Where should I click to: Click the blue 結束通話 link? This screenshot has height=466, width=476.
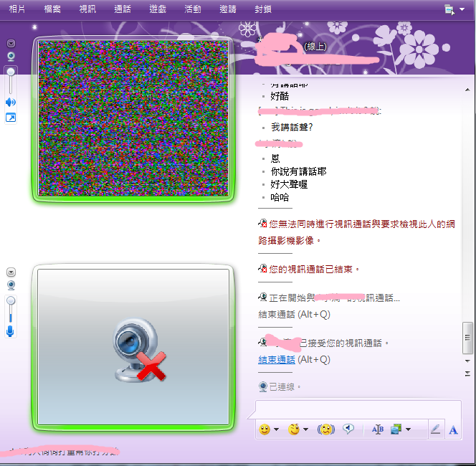(277, 359)
